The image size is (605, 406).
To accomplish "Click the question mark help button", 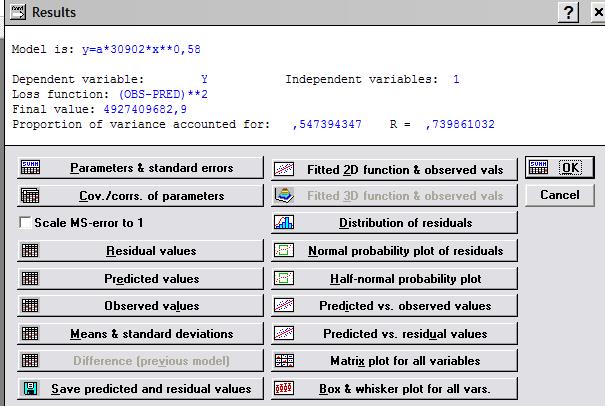I will (x=569, y=12).
